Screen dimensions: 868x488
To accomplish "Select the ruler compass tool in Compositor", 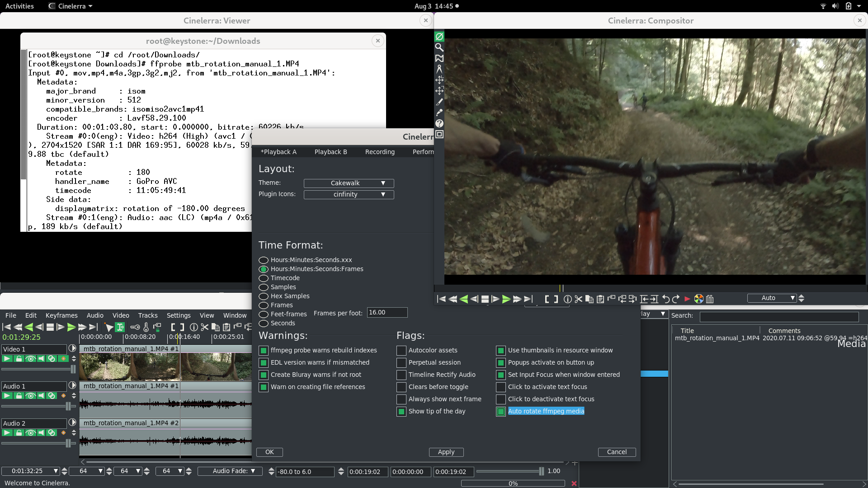I will (439, 69).
